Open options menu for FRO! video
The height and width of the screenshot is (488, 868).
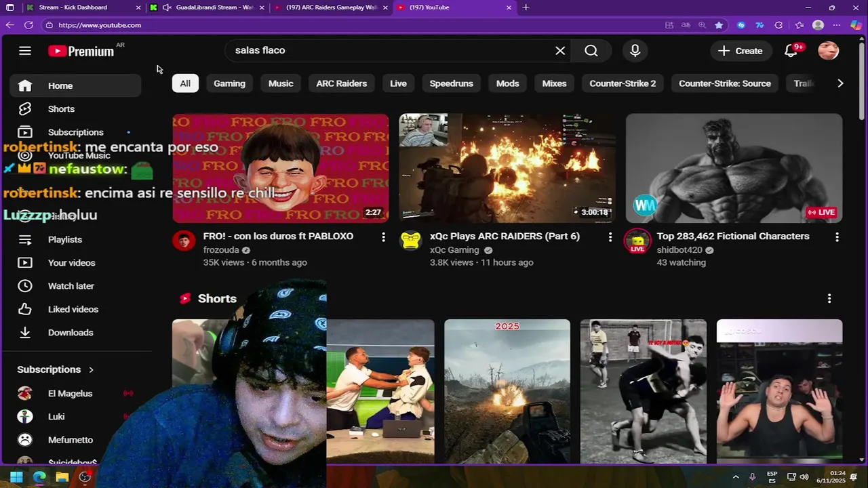tap(383, 237)
